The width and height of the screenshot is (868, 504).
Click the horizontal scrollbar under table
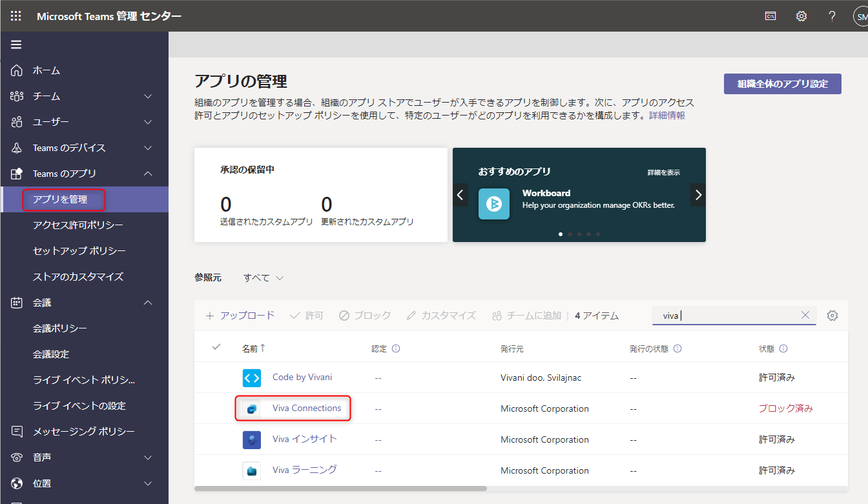pyautogui.click(x=340, y=489)
